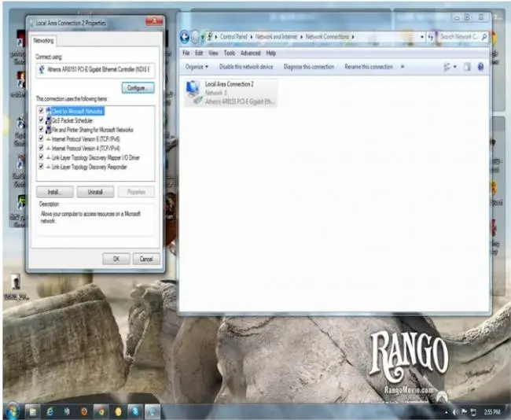Toggle QoS Packet Scheduler checkbox

pos(41,120)
